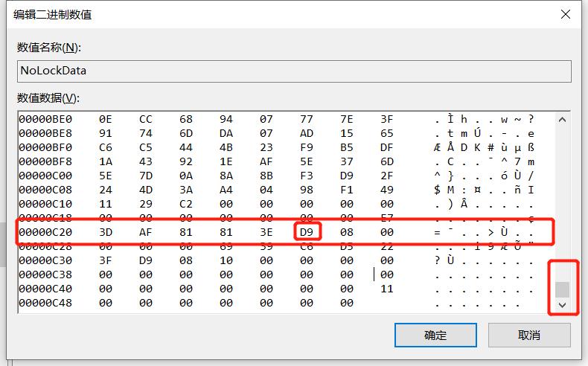Select byte 3D in row 00000C20
588x366 pixels.
tap(106, 232)
